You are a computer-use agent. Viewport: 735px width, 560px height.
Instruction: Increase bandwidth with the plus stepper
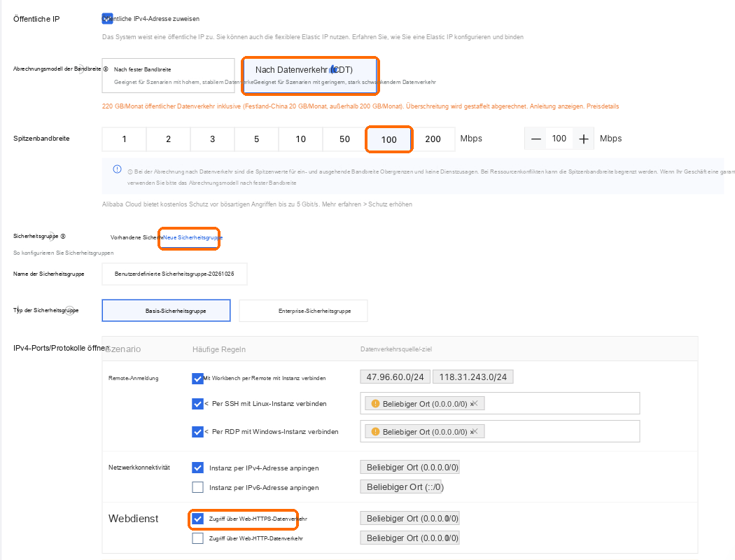[x=584, y=139]
